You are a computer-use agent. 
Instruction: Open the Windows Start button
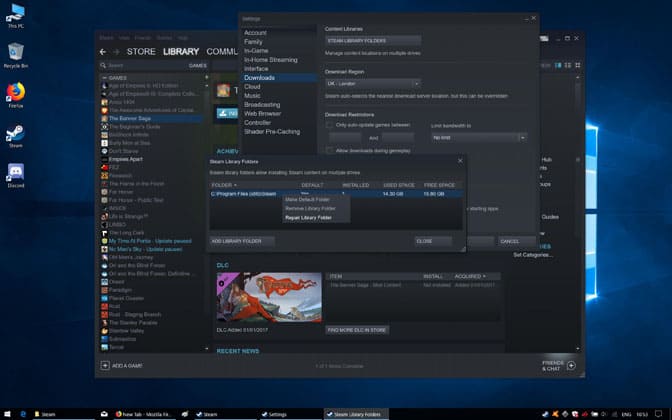(x=7, y=414)
